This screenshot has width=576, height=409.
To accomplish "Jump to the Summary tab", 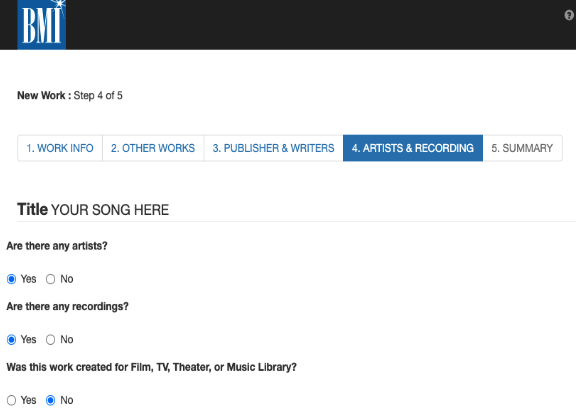I will pos(522,148).
